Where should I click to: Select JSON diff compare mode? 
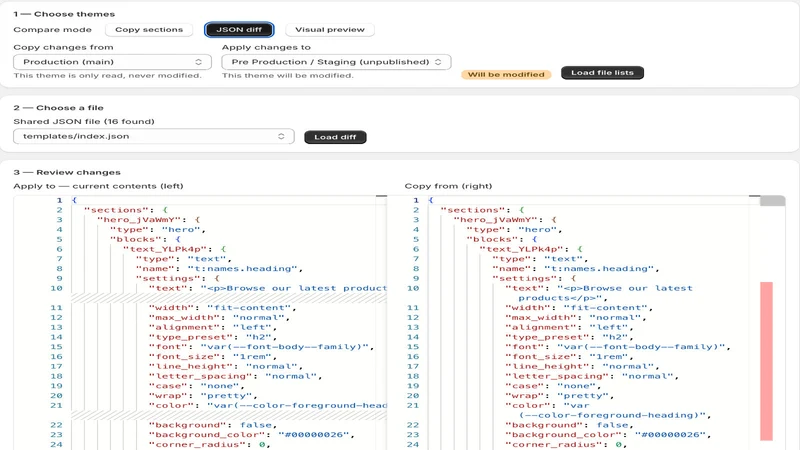coord(239,30)
